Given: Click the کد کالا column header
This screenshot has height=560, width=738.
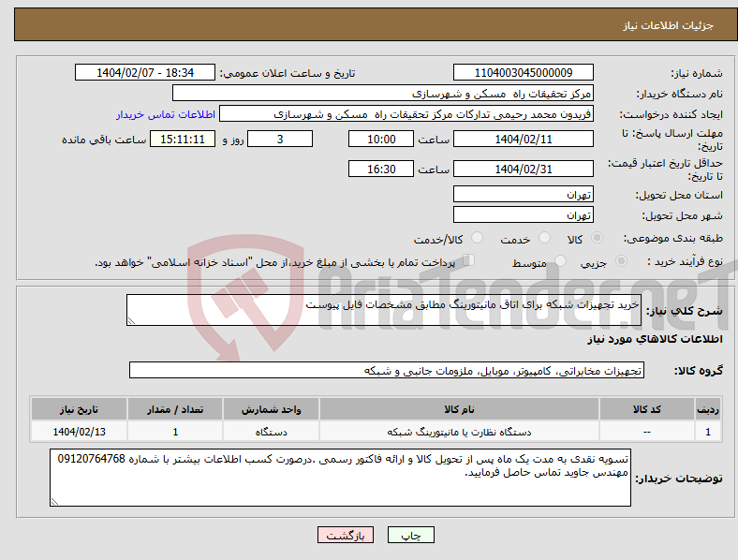Looking at the screenshot, I should click(647, 409).
